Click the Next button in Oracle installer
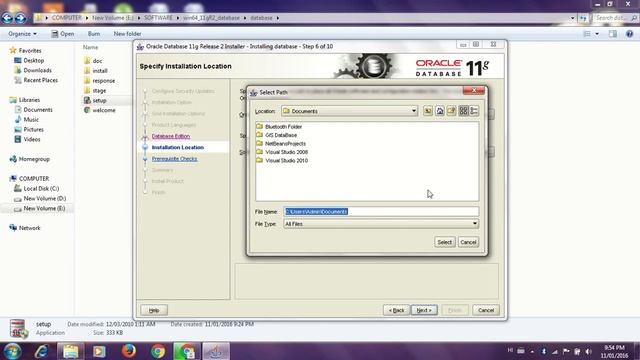This screenshot has width=640, height=360. tap(424, 310)
